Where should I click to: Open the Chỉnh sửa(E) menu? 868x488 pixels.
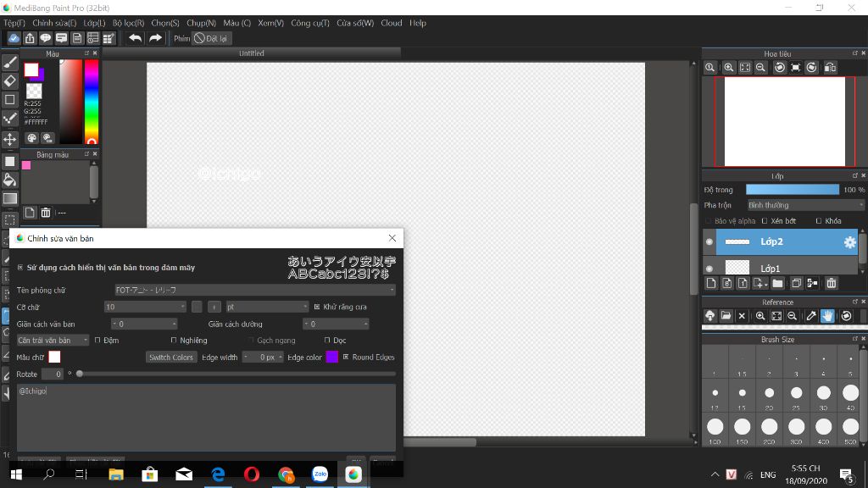54,23
